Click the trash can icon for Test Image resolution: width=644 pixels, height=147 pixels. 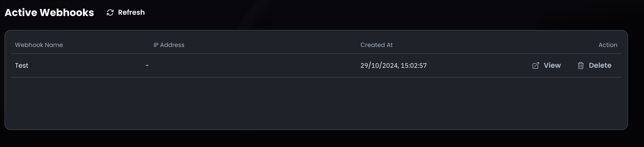(581, 65)
